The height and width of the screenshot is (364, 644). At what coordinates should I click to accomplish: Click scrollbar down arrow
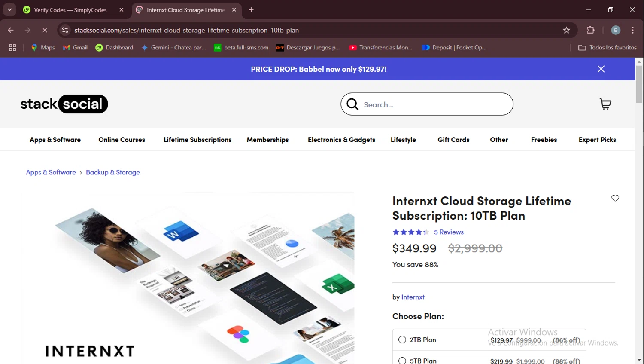(639, 360)
